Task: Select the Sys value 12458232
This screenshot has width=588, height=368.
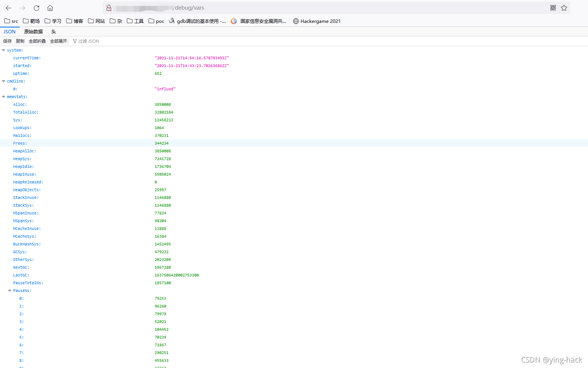Action: (x=164, y=120)
